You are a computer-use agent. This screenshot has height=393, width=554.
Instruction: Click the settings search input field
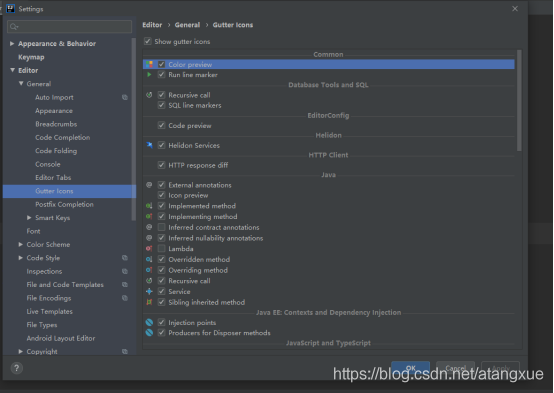[x=69, y=27]
